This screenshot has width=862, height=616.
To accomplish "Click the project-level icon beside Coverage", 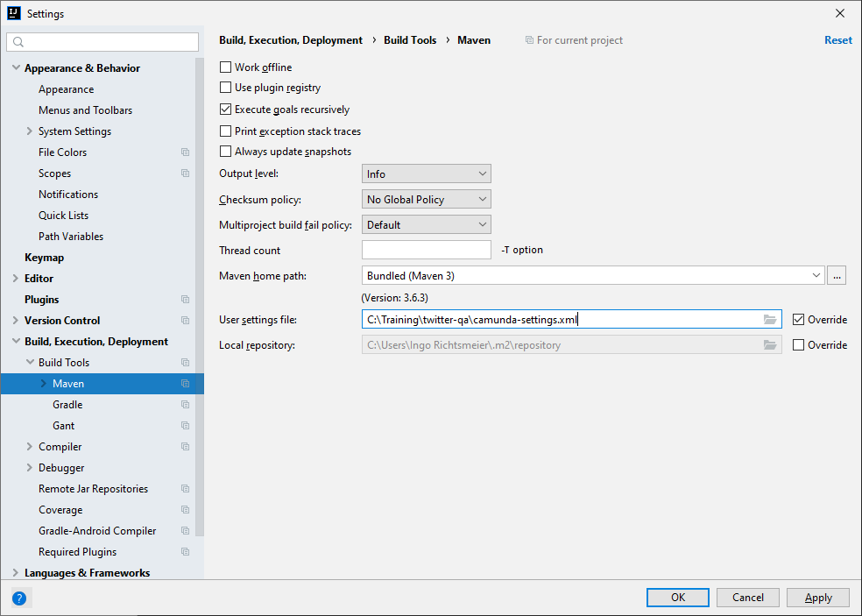I will 185,510.
